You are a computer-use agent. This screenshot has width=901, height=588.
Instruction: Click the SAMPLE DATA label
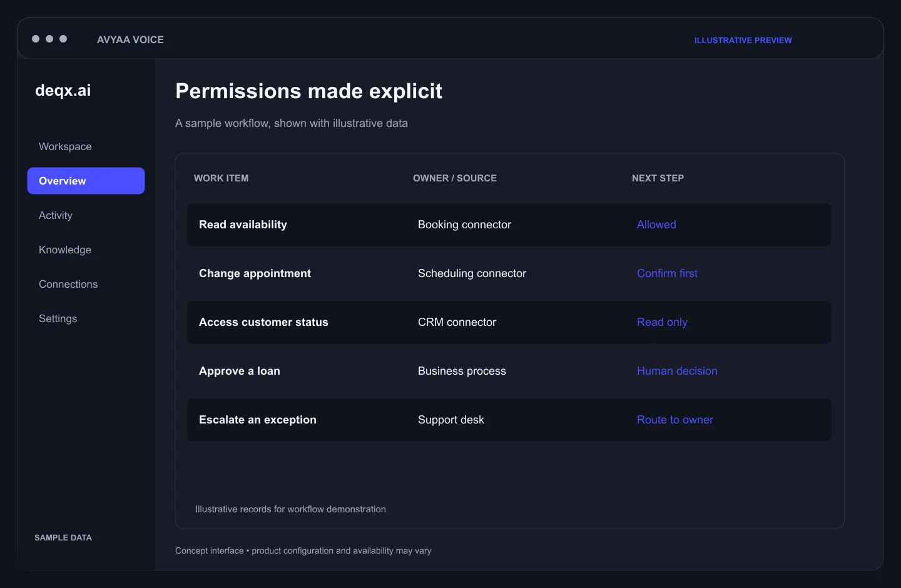click(x=63, y=537)
